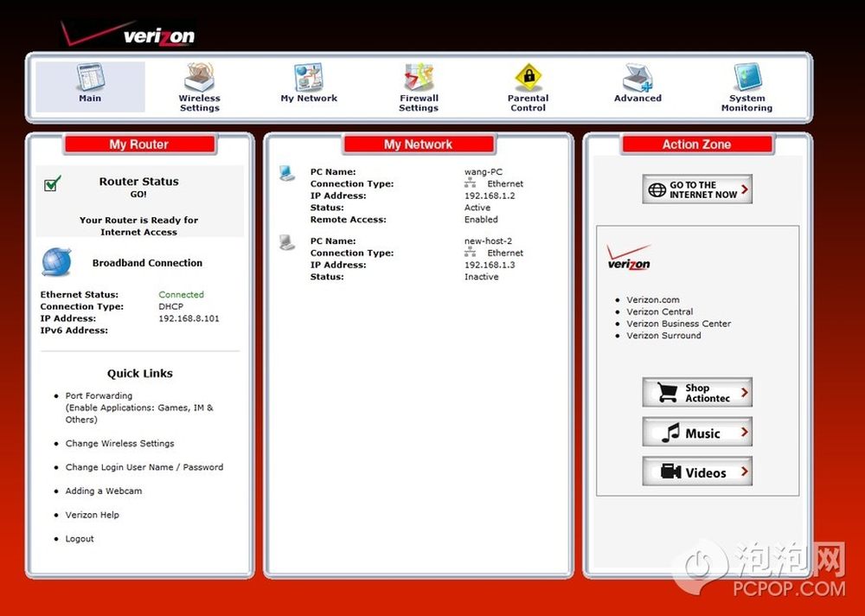This screenshot has width=865, height=616.
Task: Open the Verizon.com link
Action: 652,299
